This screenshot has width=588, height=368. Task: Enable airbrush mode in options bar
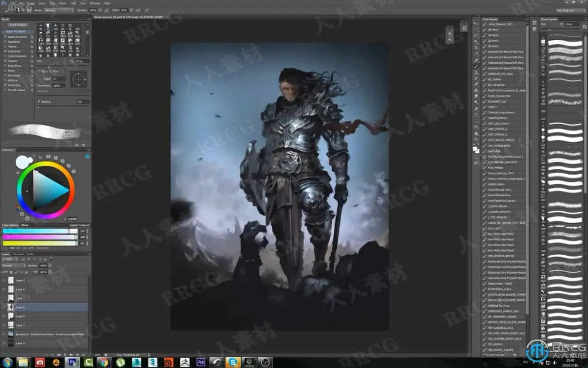tap(138, 10)
